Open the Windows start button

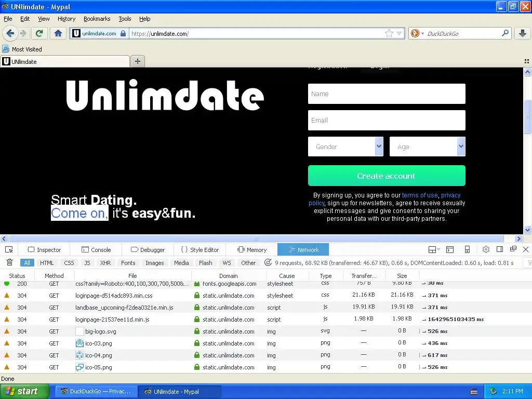click(24, 391)
